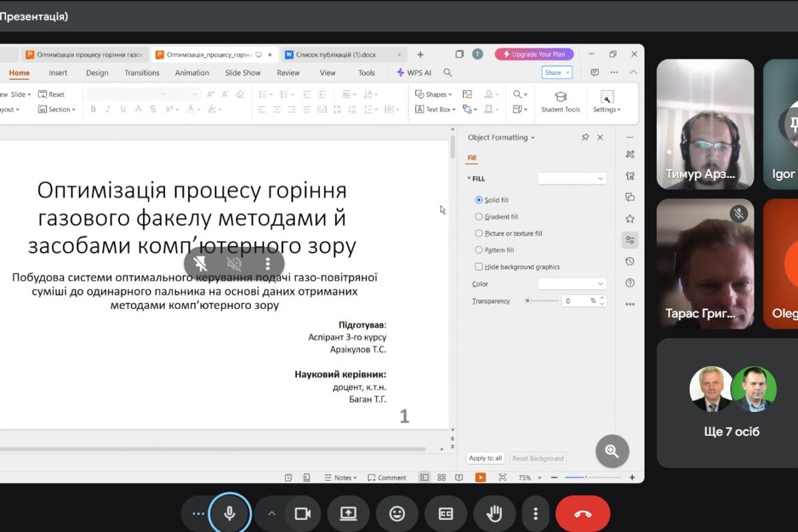
Task: Click the Apply to all button
Action: [485, 458]
